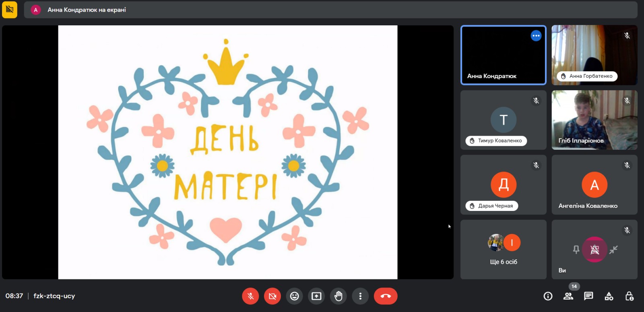Viewport: 644px width, 312px height.
Task: Click the 'Анна Кондратюк на екрані' banner
Action: point(87,10)
